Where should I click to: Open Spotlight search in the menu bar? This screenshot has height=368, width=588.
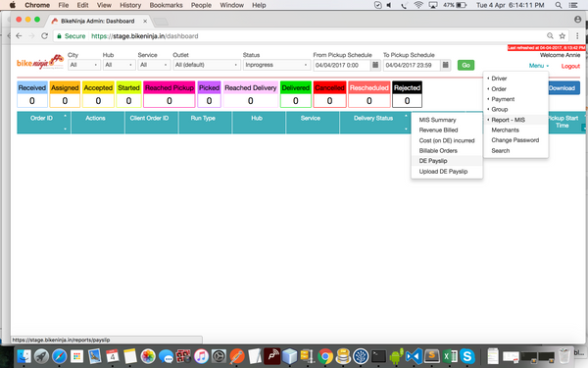coord(559,5)
